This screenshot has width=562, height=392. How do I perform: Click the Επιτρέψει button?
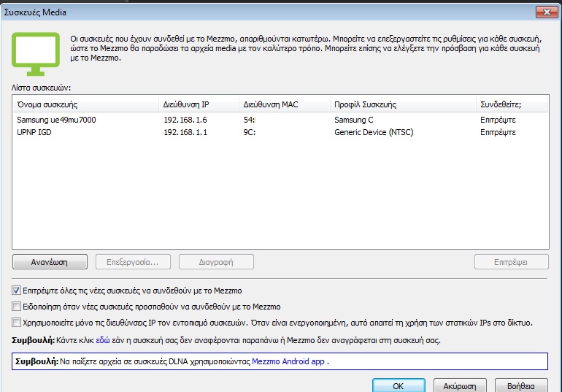(512, 262)
